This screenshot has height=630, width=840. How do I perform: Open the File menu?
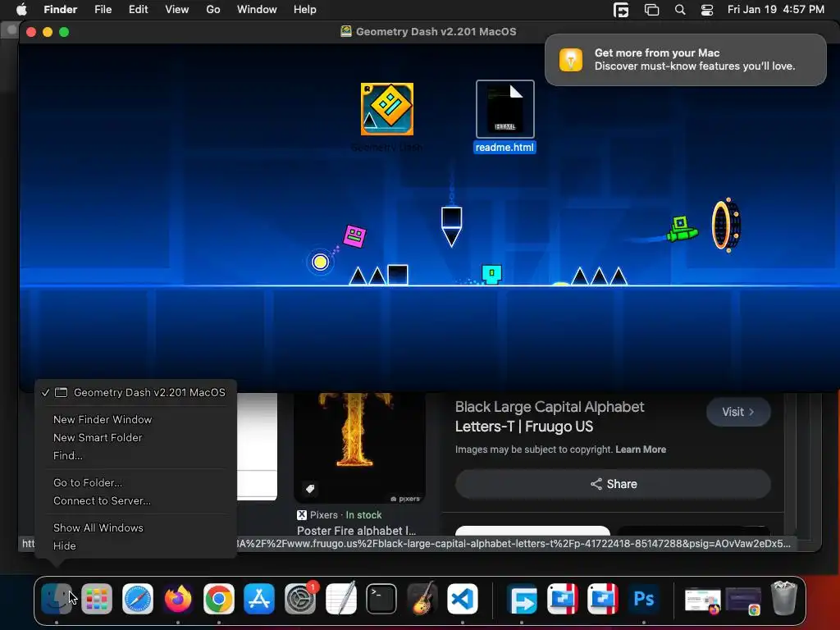(103, 10)
